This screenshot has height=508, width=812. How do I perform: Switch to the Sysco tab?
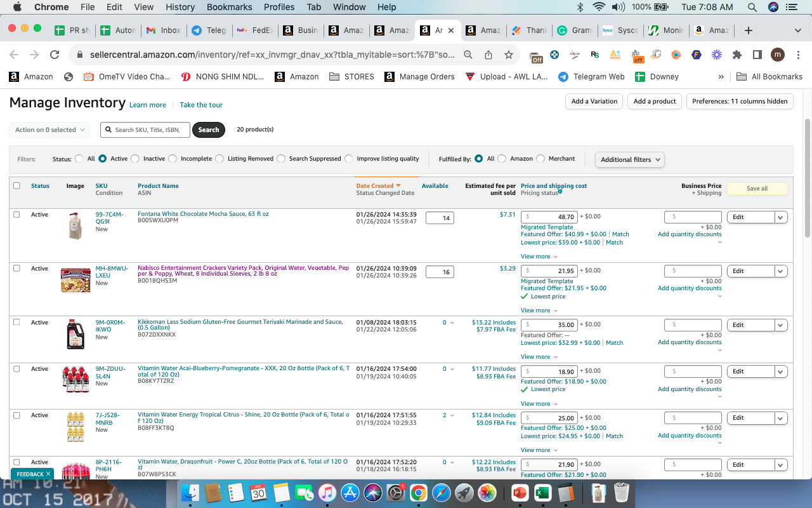[619, 30]
